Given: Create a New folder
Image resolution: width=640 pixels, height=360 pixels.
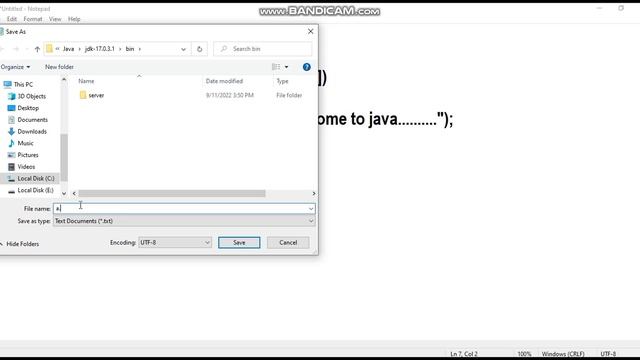Looking at the screenshot, I should [59, 67].
